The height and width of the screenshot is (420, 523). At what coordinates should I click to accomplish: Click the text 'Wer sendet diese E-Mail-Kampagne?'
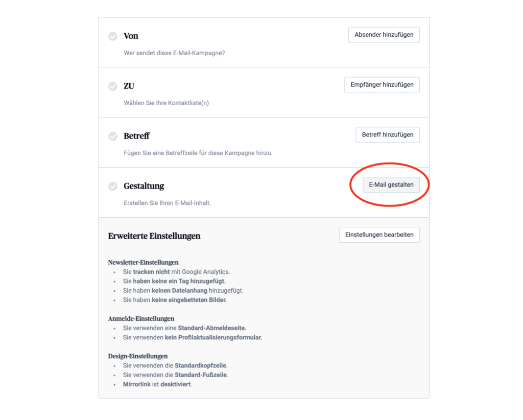(x=174, y=53)
